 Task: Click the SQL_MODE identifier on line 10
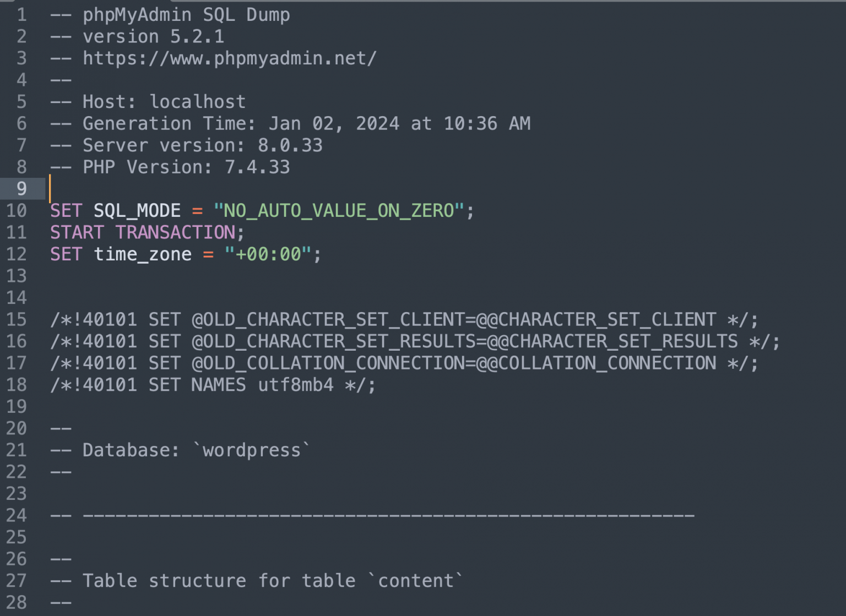pyautogui.click(x=137, y=211)
